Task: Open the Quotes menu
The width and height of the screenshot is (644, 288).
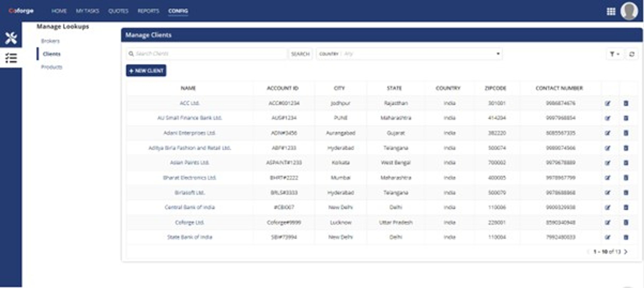Action: click(118, 11)
